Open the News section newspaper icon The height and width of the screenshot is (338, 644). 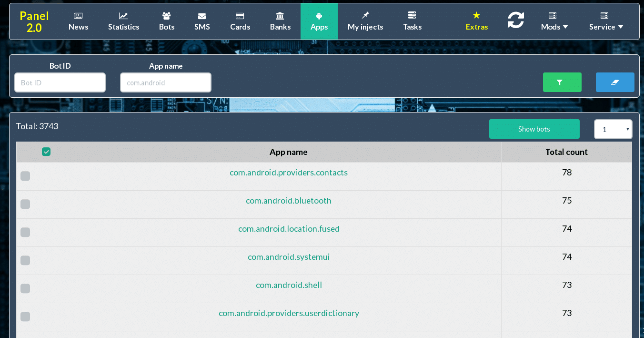[x=78, y=16]
